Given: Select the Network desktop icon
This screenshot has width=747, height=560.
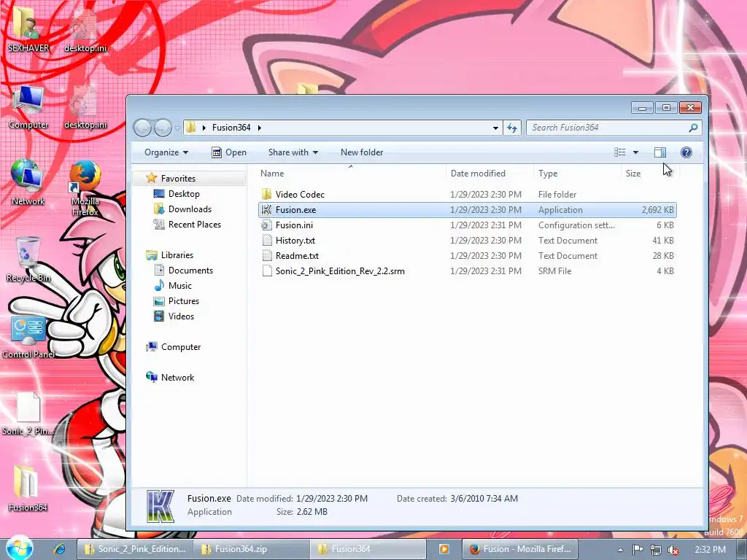Looking at the screenshot, I should tap(28, 182).
